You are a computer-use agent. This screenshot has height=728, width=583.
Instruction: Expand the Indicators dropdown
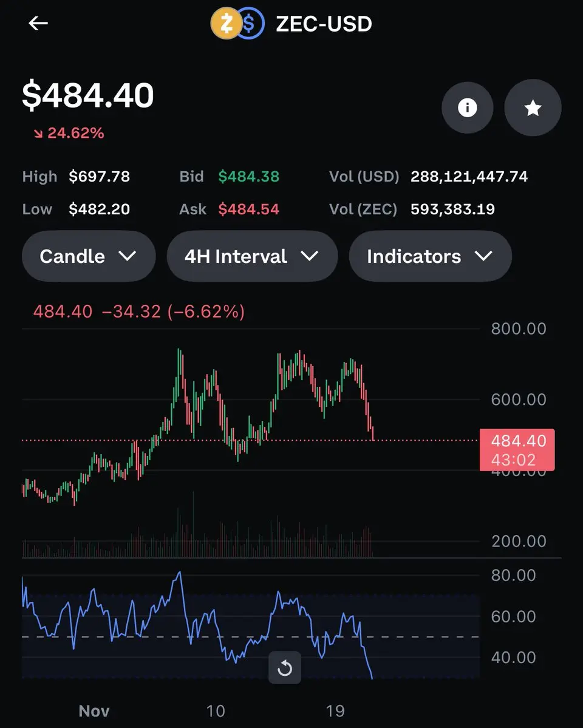(431, 256)
